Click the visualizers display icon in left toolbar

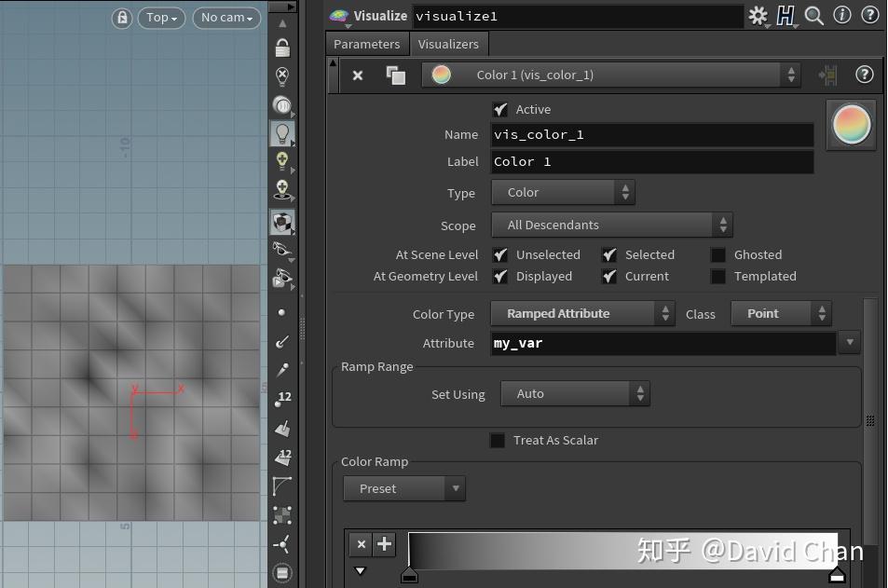pyautogui.click(x=281, y=222)
